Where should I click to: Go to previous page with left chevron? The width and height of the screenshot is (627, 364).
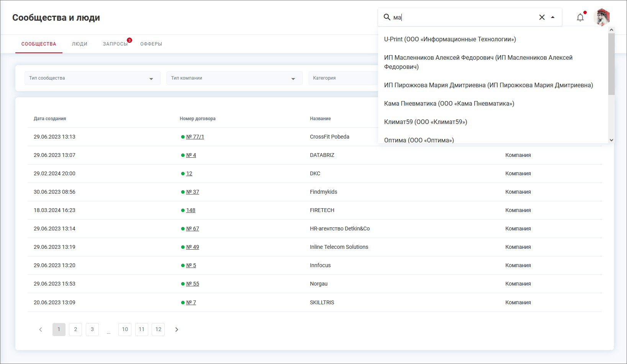pyautogui.click(x=41, y=330)
